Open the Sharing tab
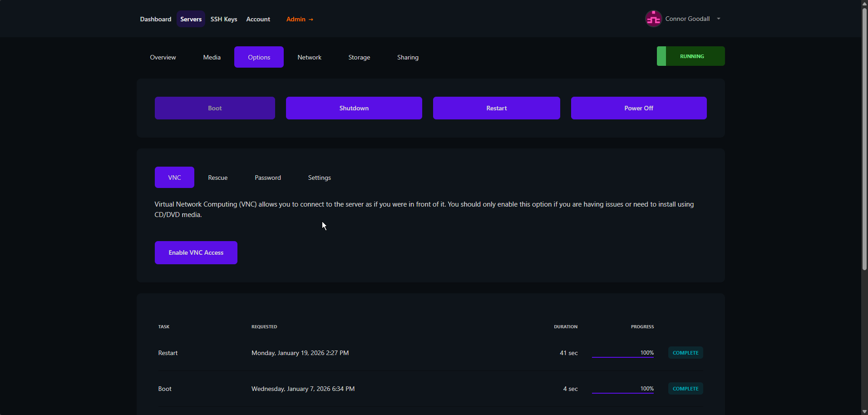Viewport: 868px width, 415px height. [x=408, y=57]
